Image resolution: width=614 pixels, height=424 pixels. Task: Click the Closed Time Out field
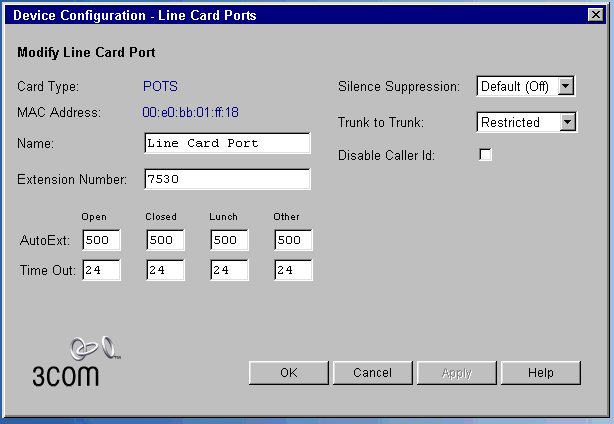165,270
